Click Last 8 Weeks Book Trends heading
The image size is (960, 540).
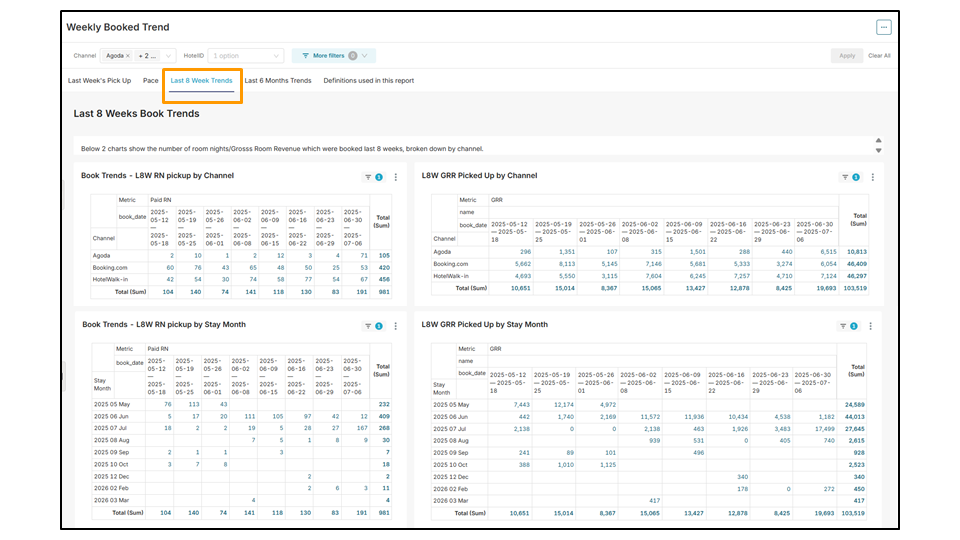[x=137, y=114]
